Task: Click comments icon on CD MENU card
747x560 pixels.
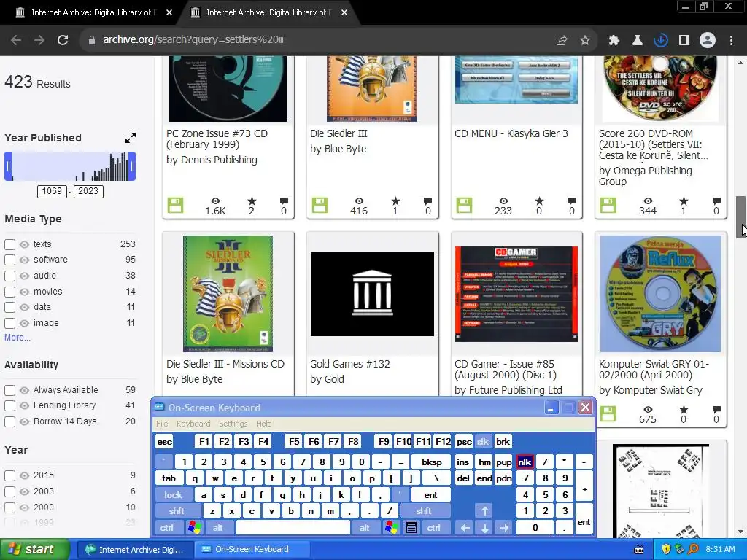Action: [x=572, y=201]
